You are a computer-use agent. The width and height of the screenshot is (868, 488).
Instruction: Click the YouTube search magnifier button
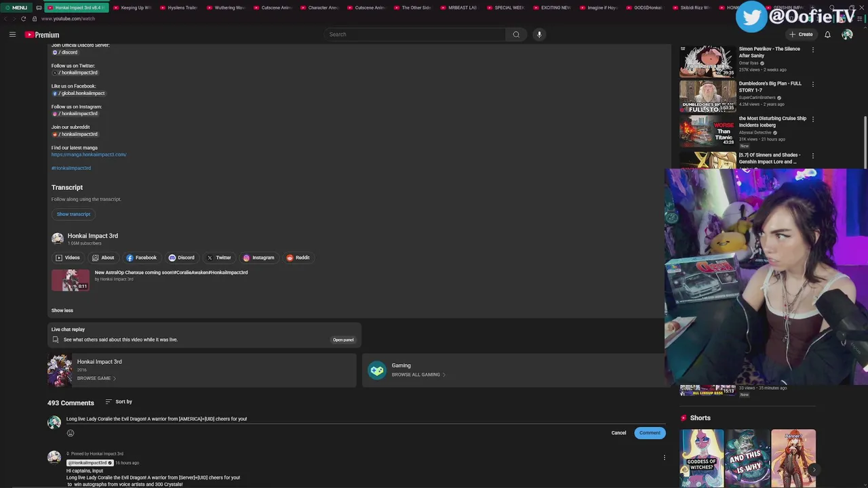coord(516,35)
